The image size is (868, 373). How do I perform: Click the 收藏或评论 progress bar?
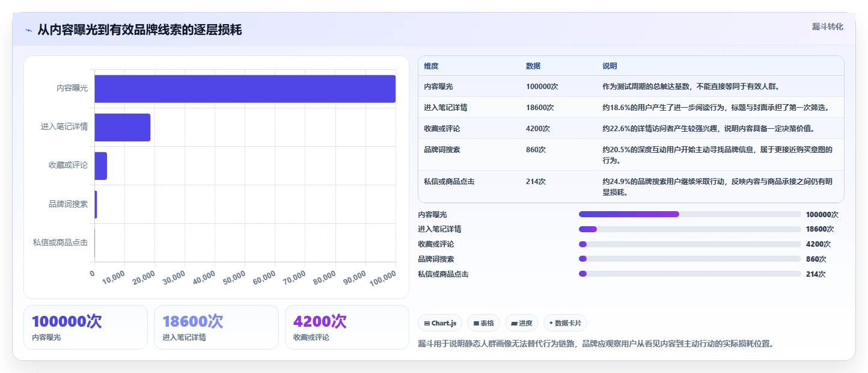(x=689, y=244)
